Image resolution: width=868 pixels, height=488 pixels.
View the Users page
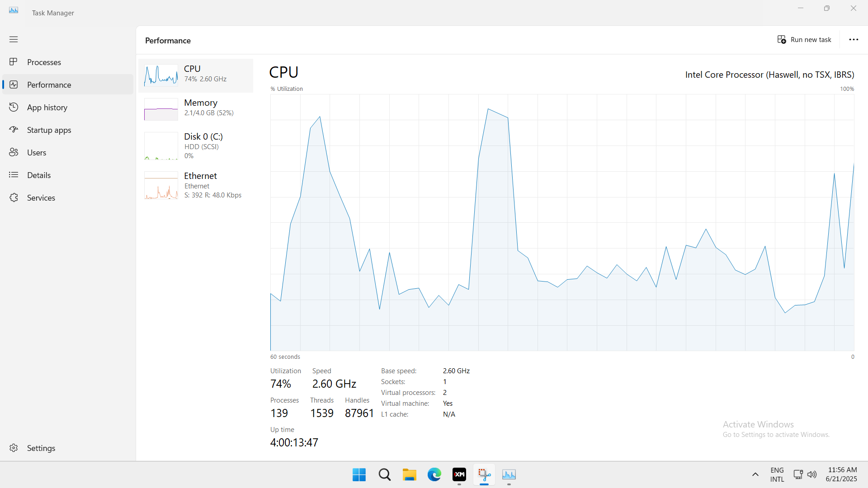36,152
